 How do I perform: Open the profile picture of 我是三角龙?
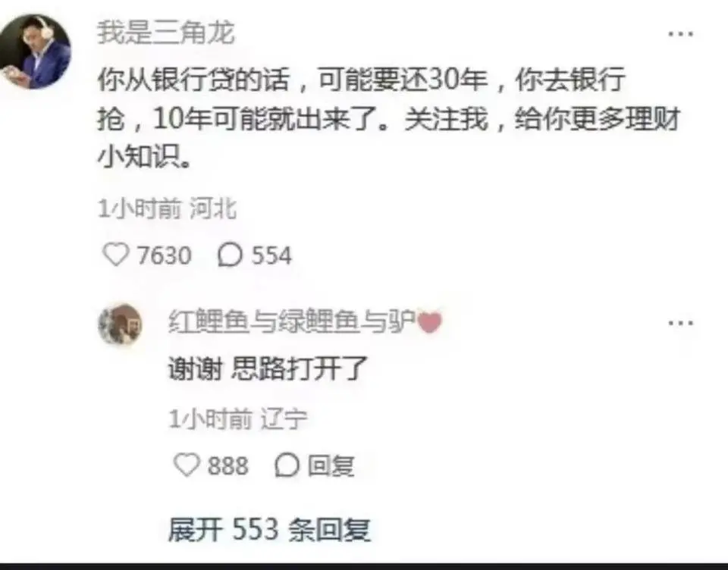point(36,51)
